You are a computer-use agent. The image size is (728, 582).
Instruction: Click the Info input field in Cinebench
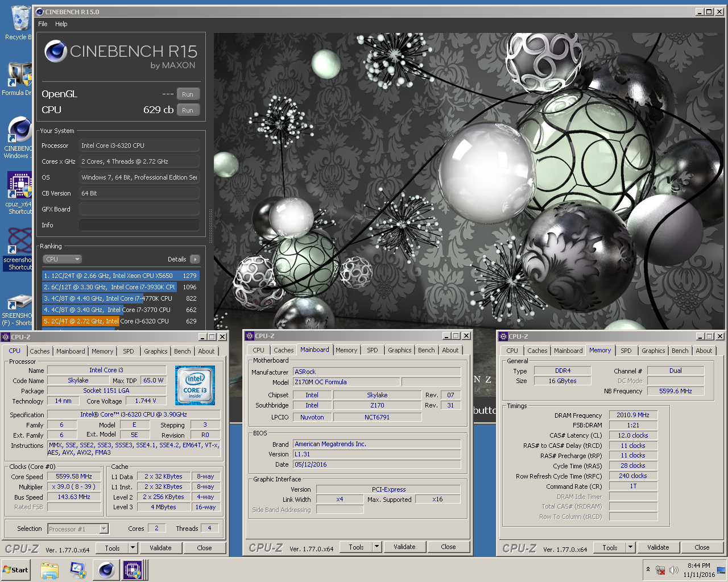(x=139, y=225)
